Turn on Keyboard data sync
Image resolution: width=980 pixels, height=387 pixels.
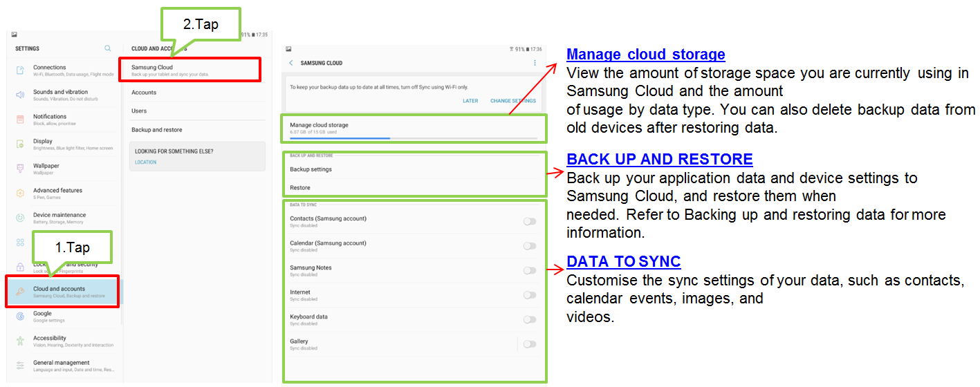[529, 319]
